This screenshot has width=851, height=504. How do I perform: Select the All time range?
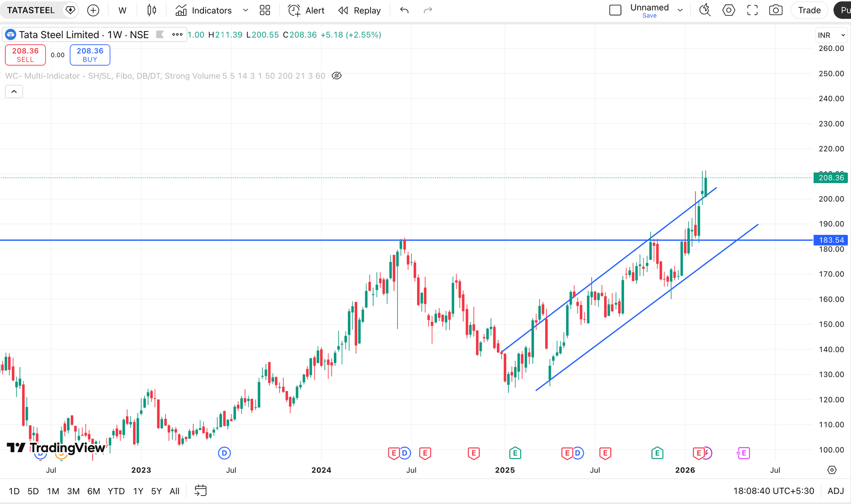click(175, 491)
